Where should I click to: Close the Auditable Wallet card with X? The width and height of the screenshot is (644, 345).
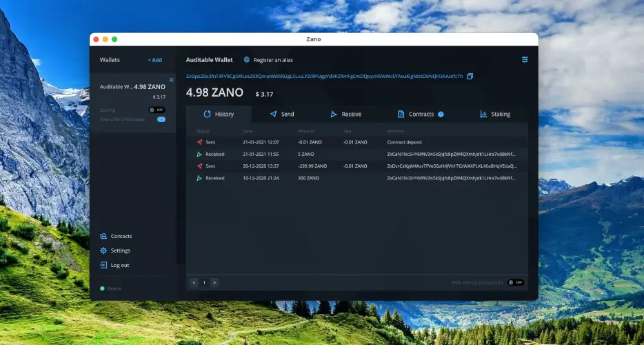point(171,80)
